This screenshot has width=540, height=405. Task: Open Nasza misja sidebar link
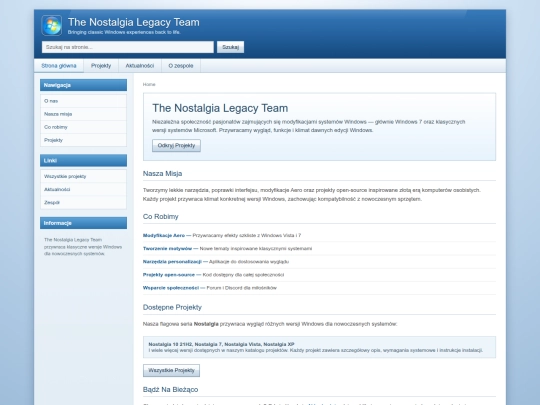click(83, 114)
